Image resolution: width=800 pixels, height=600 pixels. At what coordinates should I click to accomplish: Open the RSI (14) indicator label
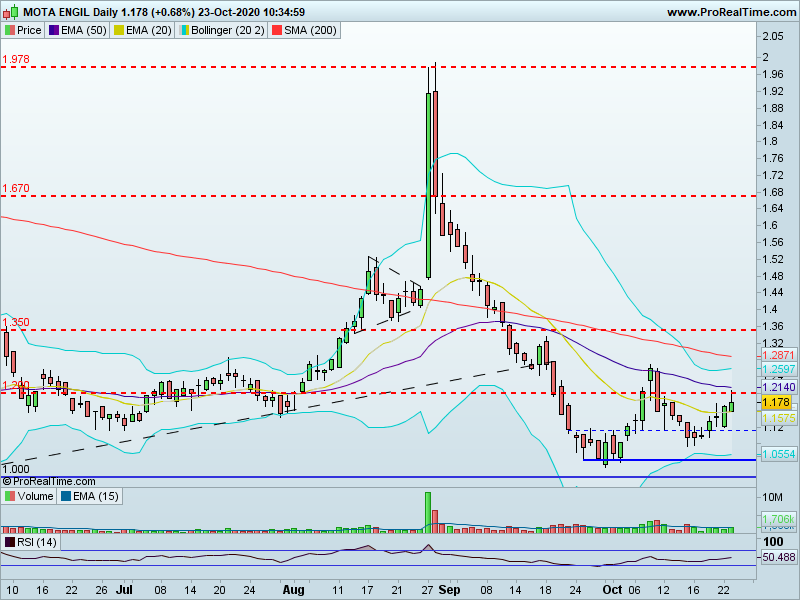point(31,542)
